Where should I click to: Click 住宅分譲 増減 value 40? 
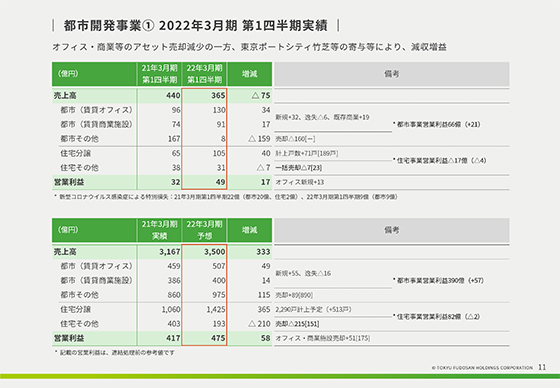[266, 153]
